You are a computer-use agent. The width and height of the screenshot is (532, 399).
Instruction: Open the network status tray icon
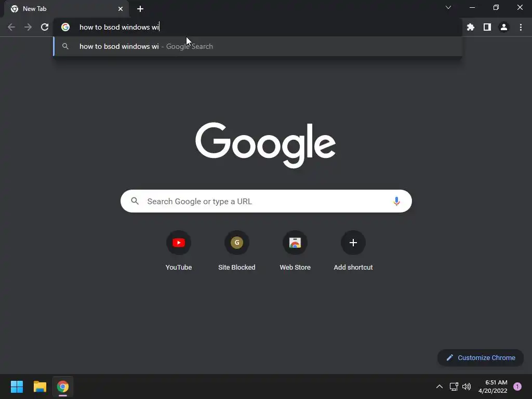point(454,387)
